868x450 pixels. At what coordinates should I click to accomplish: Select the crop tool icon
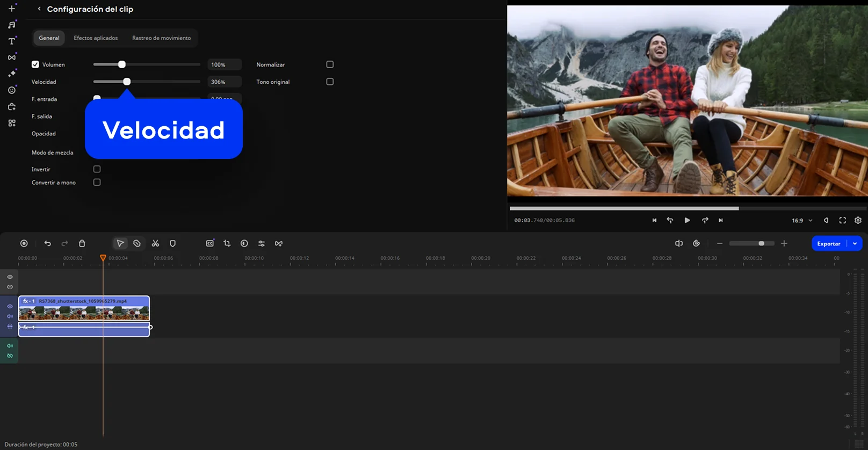coord(227,243)
